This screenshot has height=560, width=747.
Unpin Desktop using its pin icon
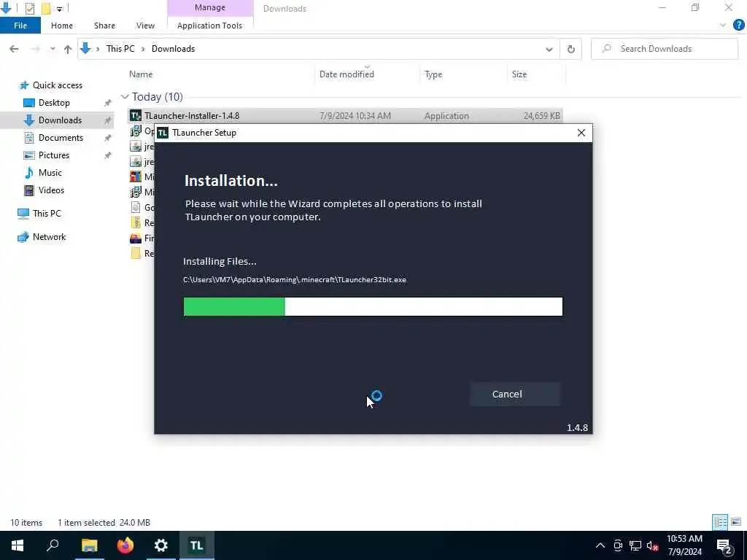click(108, 103)
